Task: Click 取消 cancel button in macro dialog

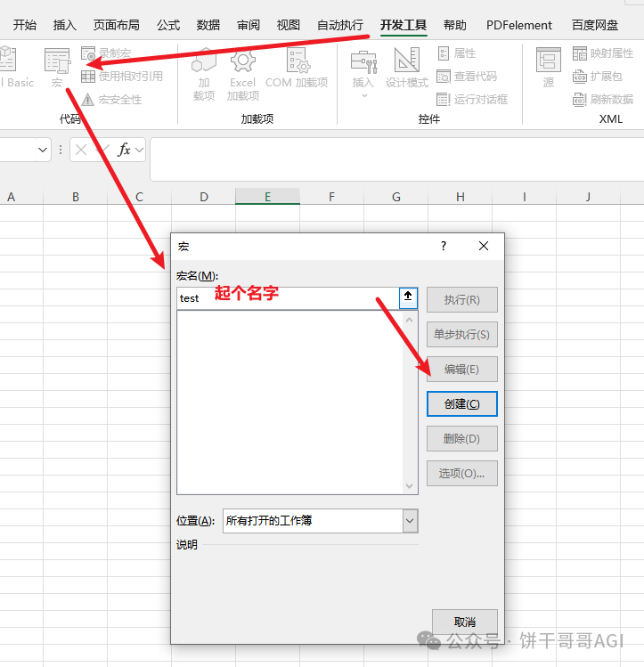Action: (x=464, y=622)
